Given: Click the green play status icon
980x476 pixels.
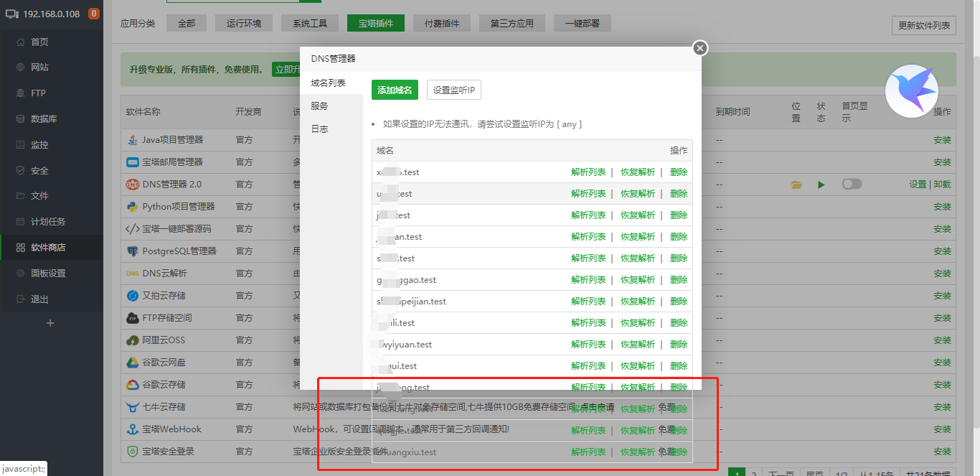Looking at the screenshot, I should click(x=821, y=185).
